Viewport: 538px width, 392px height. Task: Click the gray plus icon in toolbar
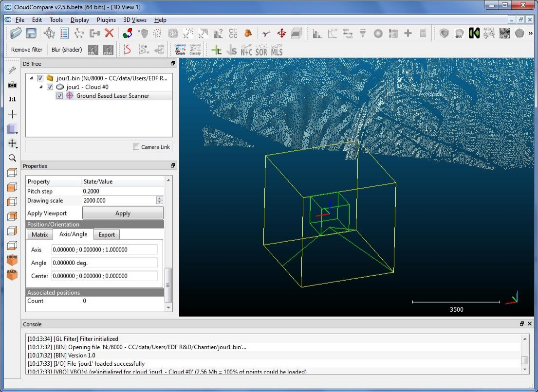[408, 33]
